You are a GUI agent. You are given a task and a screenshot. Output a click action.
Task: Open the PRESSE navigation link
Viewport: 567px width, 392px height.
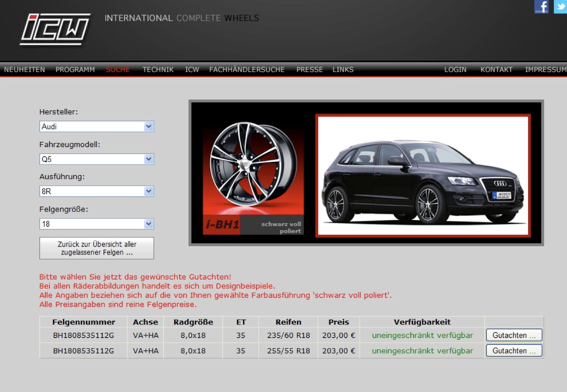pos(310,69)
